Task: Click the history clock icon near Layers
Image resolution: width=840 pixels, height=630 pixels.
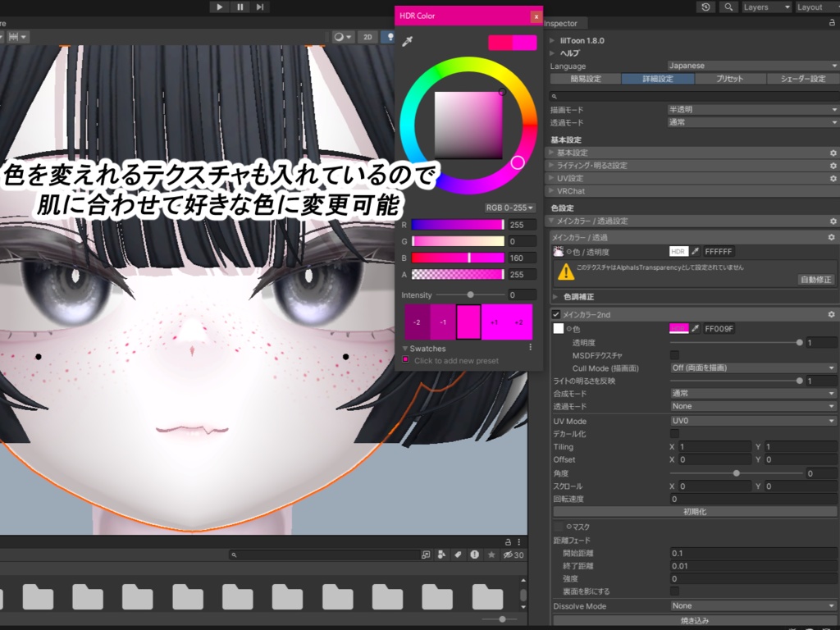Action: (705, 7)
